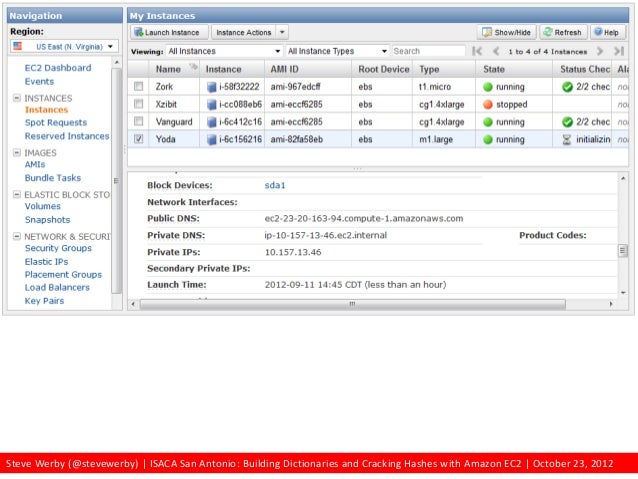
Task: Collapse the IMAGES tree section
Action: click(x=17, y=153)
